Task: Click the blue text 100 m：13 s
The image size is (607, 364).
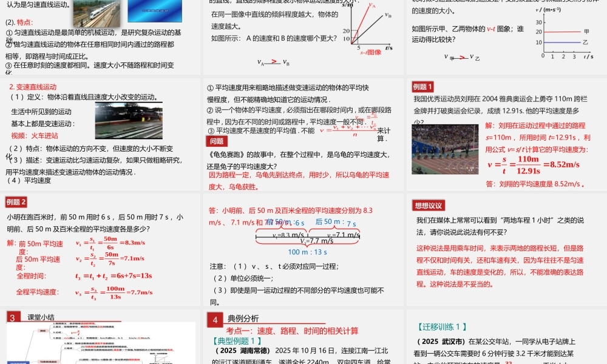Action: [x=307, y=252]
